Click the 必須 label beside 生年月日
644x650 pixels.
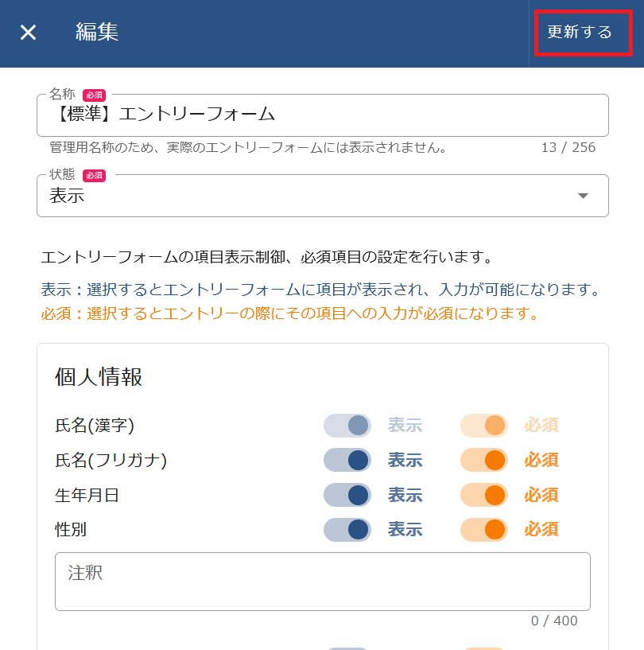(x=541, y=495)
